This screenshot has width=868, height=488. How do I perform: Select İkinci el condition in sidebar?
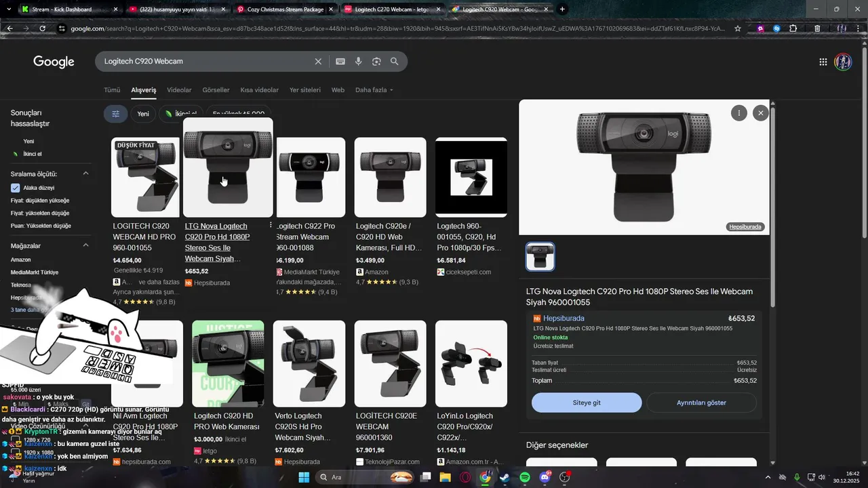click(x=33, y=154)
